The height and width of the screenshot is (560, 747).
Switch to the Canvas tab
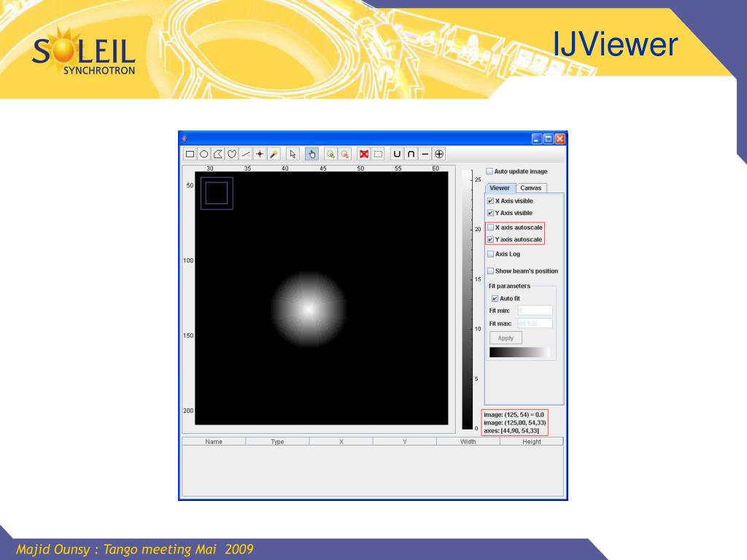[531, 188]
